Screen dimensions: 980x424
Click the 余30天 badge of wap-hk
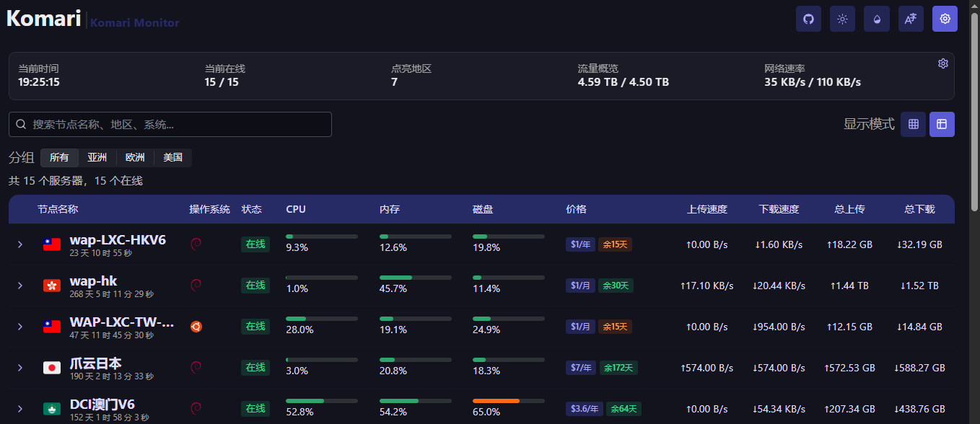click(616, 286)
